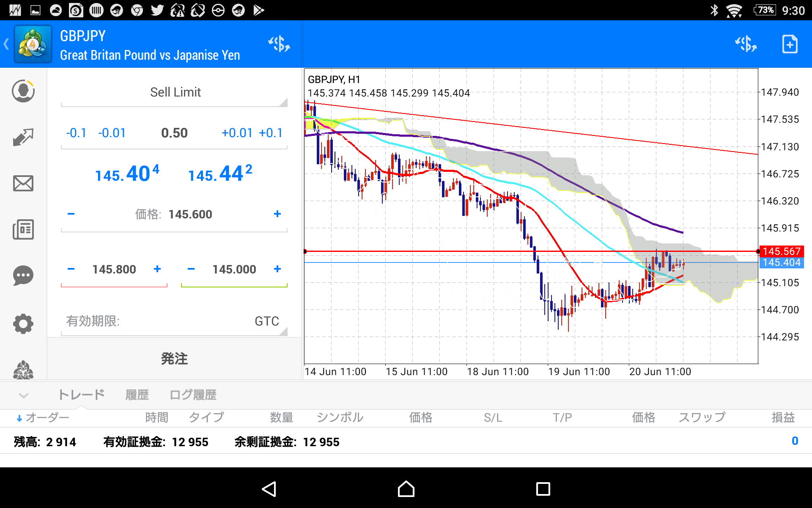Decrease volume with -0.01 button

(x=112, y=133)
